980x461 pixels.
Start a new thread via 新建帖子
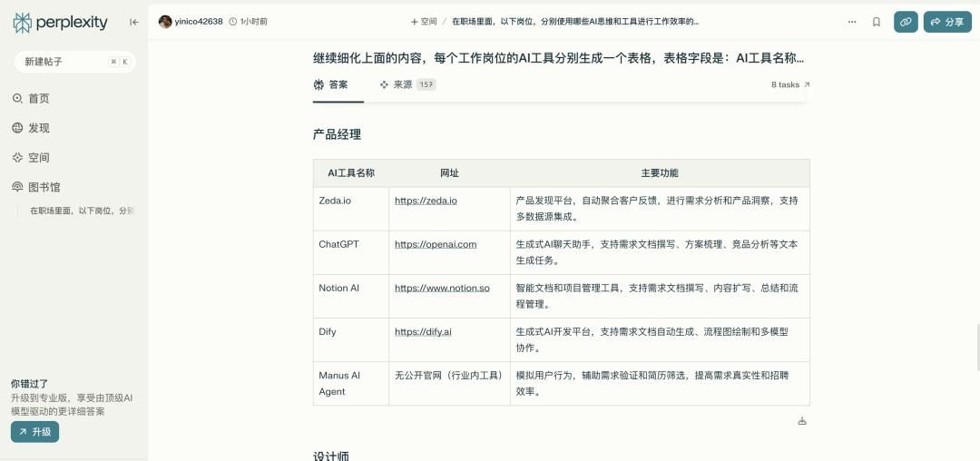[x=75, y=62]
